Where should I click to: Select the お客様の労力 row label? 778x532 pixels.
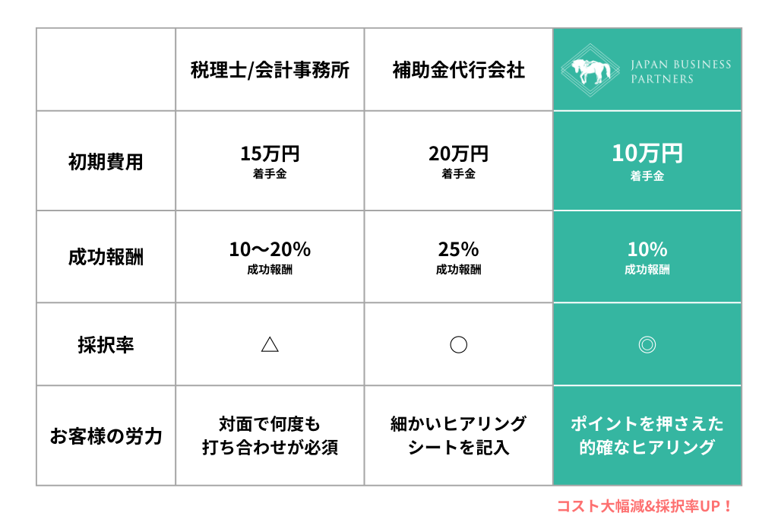(x=106, y=435)
